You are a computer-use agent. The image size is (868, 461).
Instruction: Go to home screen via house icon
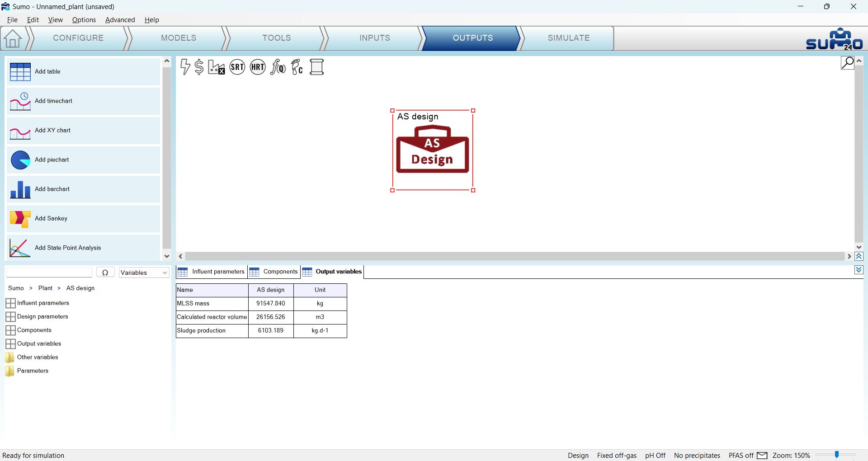point(13,38)
